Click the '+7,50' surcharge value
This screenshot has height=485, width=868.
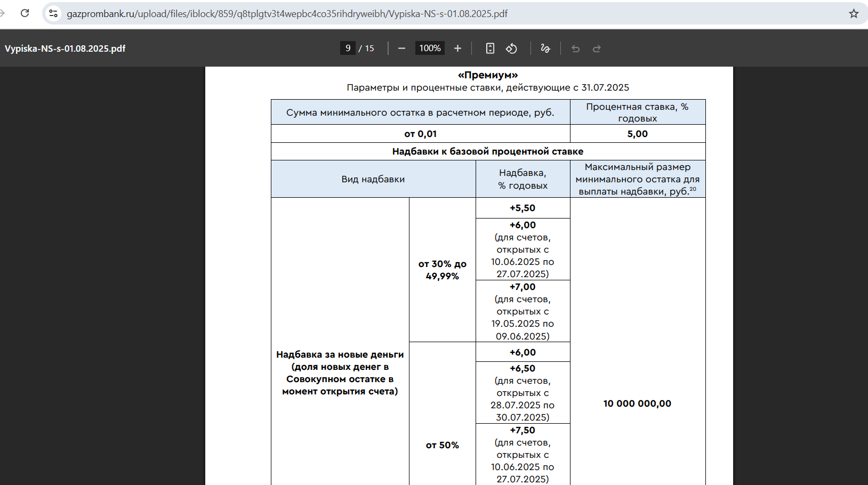pos(523,430)
